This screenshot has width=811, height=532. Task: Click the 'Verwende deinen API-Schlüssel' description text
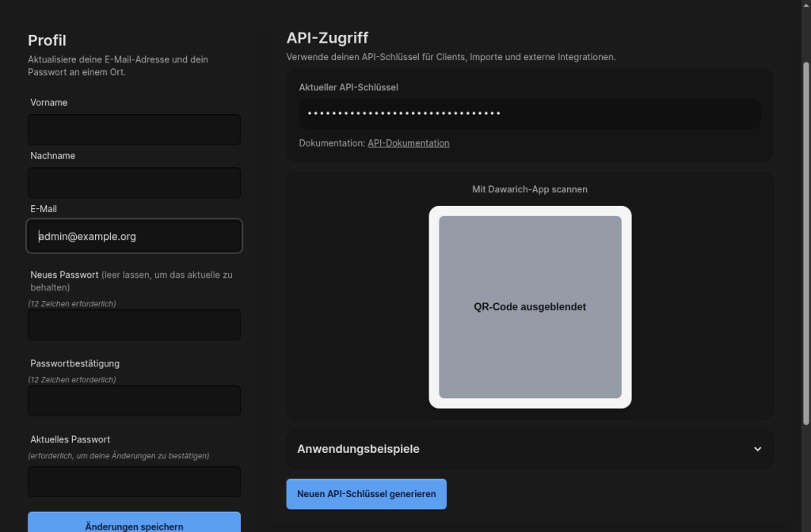pyautogui.click(x=451, y=57)
